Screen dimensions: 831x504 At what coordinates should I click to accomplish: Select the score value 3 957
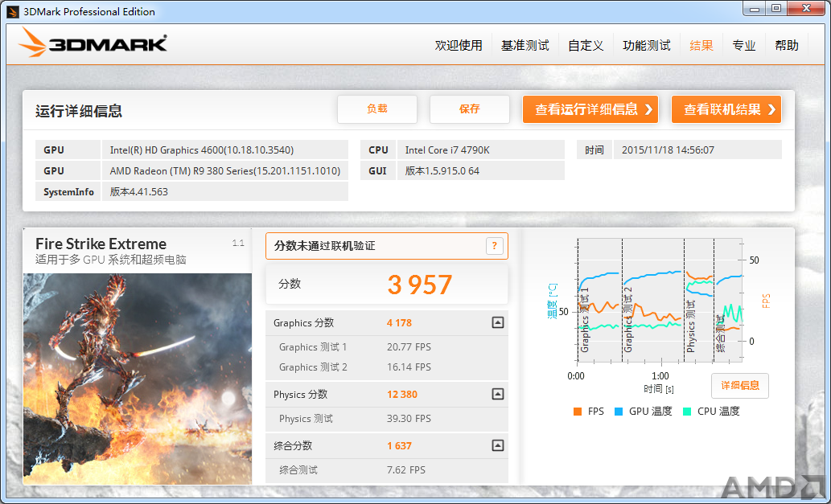[419, 285]
